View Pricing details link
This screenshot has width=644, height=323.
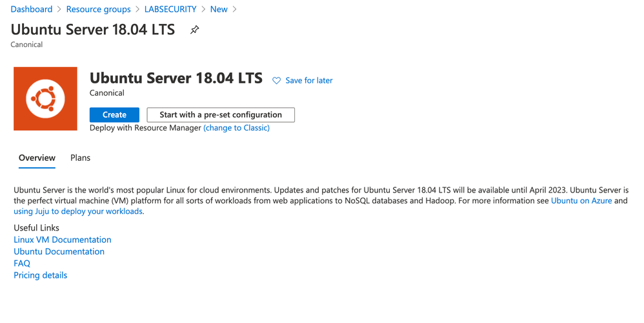[x=40, y=275]
